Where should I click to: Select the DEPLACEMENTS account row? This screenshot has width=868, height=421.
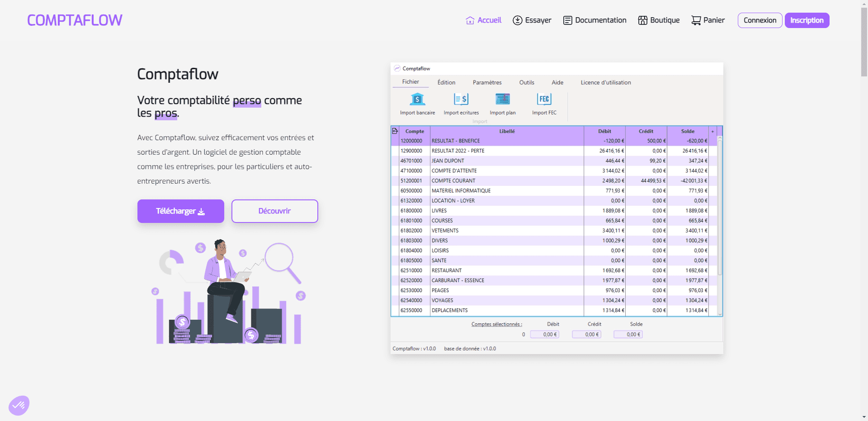(554, 310)
